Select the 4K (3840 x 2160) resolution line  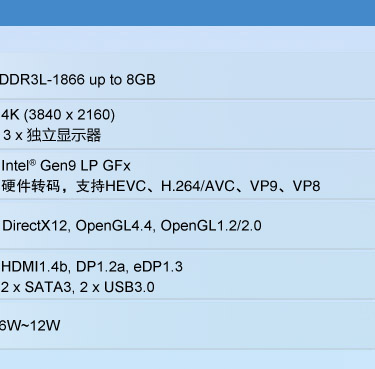58,115
